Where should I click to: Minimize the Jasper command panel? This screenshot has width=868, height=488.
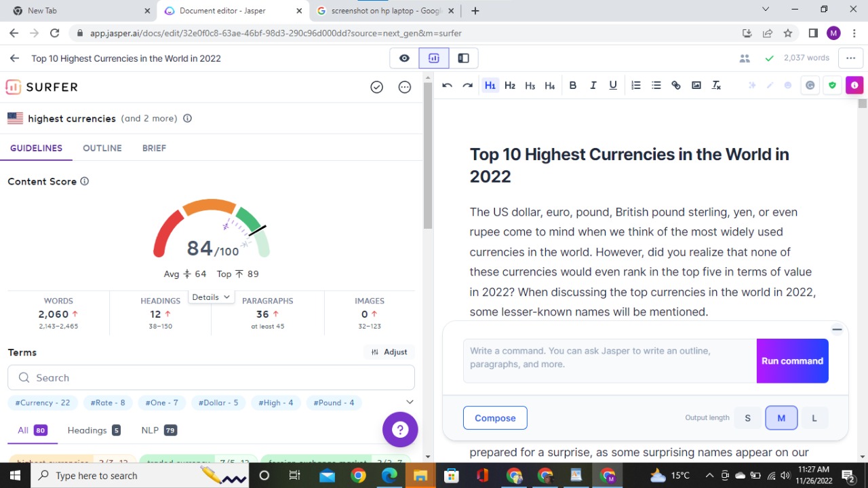pos(837,330)
